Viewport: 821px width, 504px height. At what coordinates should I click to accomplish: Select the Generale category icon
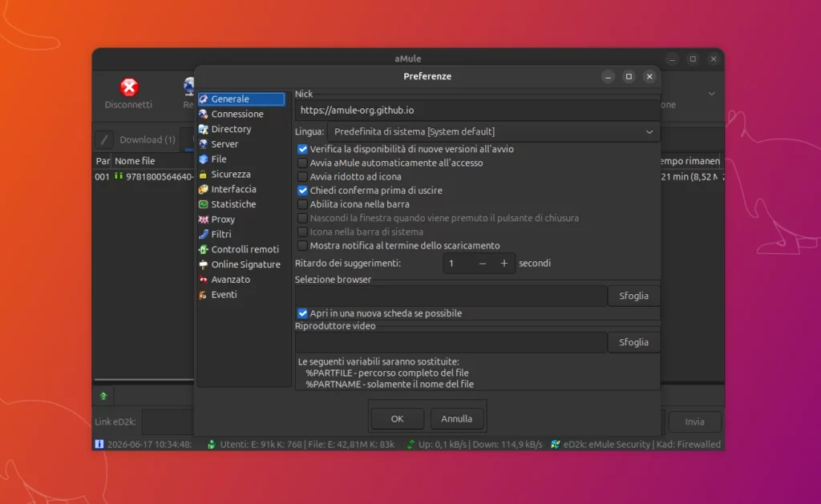point(203,99)
